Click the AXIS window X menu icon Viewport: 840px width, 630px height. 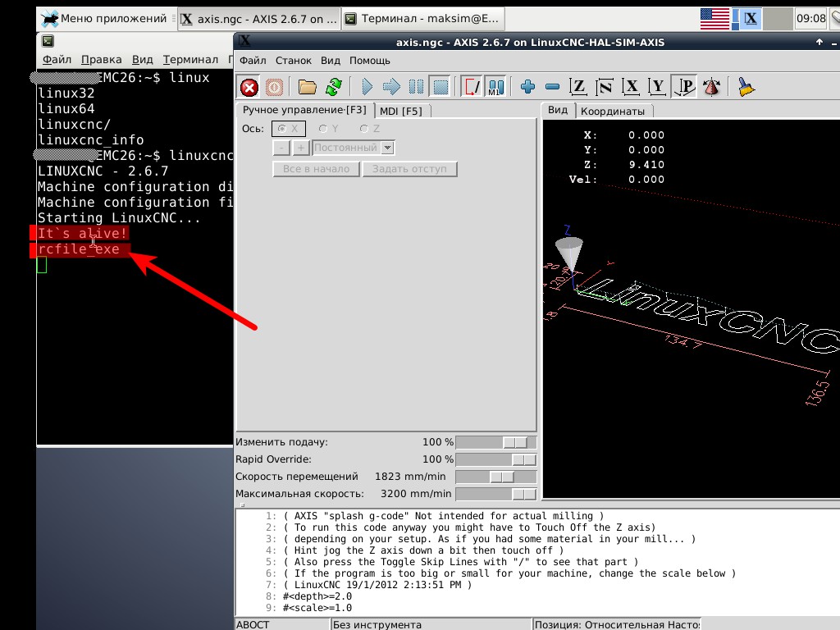[x=244, y=41]
